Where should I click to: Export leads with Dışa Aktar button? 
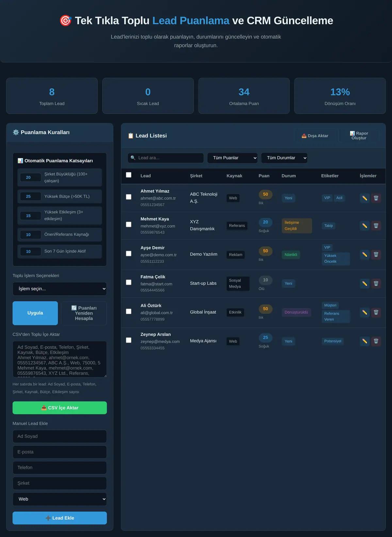pyautogui.click(x=315, y=136)
